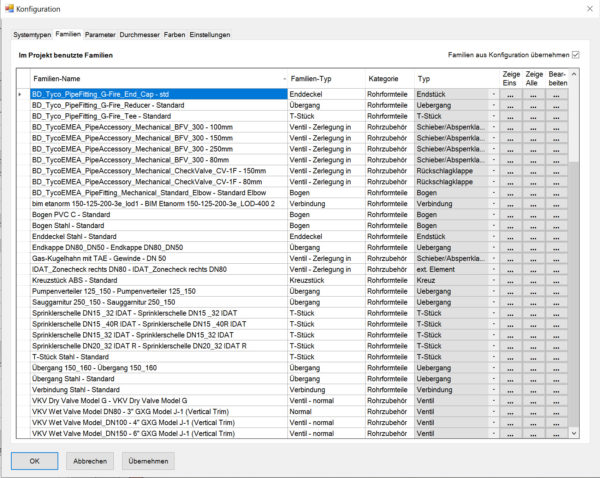Switch to the Durchmesser tab
Image resolution: width=600 pixels, height=478 pixels.
click(139, 35)
